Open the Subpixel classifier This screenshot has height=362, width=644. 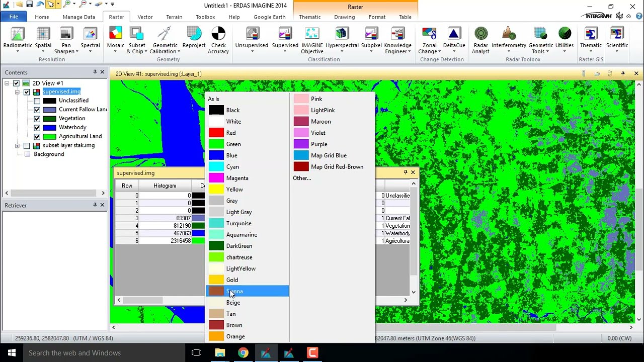[x=371, y=39]
